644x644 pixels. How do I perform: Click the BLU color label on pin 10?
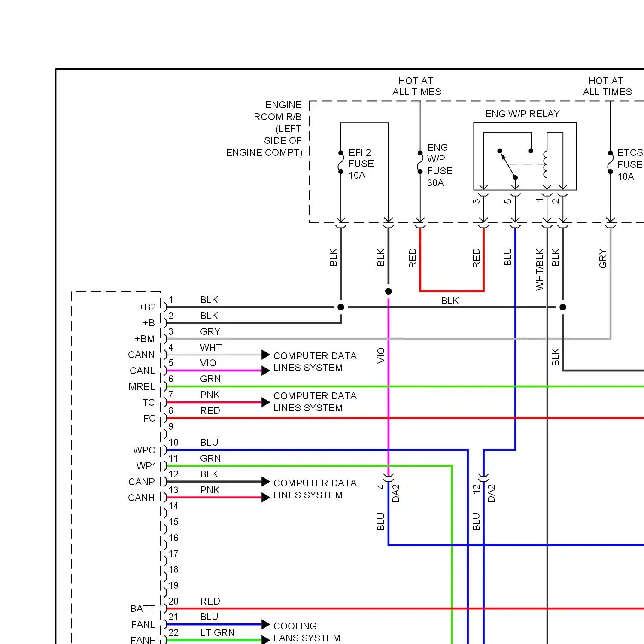pyautogui.click(x=209, y=442)
